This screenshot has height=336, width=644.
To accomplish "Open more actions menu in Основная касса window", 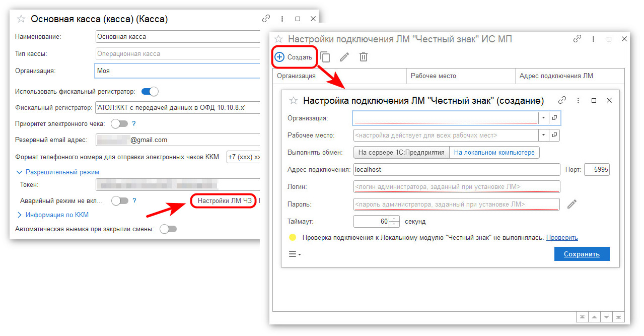I will coord(282,19).
